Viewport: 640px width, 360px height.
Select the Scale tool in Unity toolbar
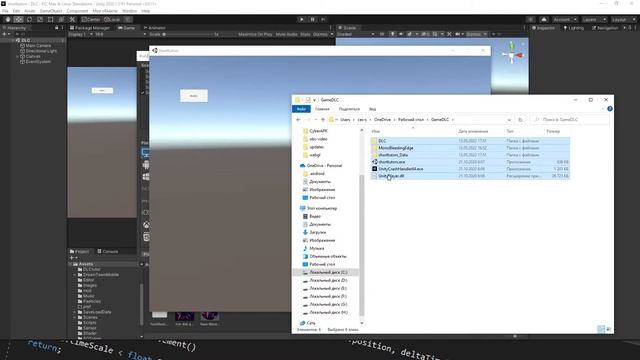coord(40,19)
